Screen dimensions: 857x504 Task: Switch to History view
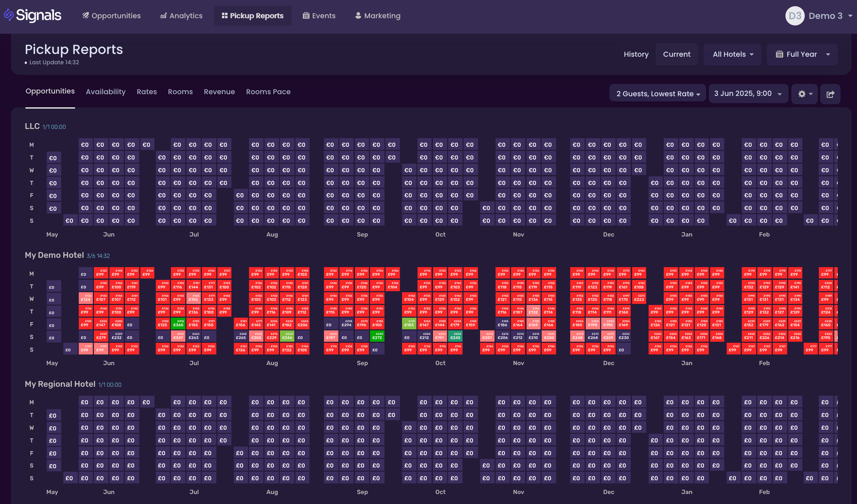(636, 54)
